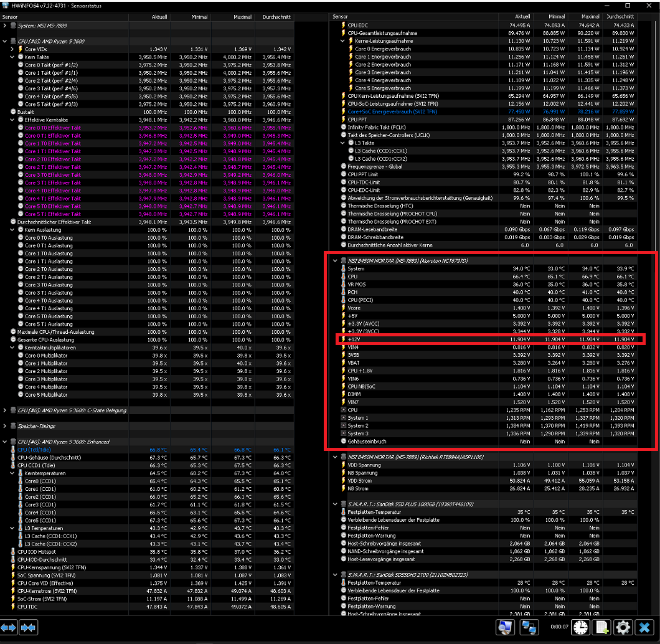This screenshot has height=644, width=660.
Task: Collapse the Kern Takte node
Action: pyautogui.click(x=12, y=57)
